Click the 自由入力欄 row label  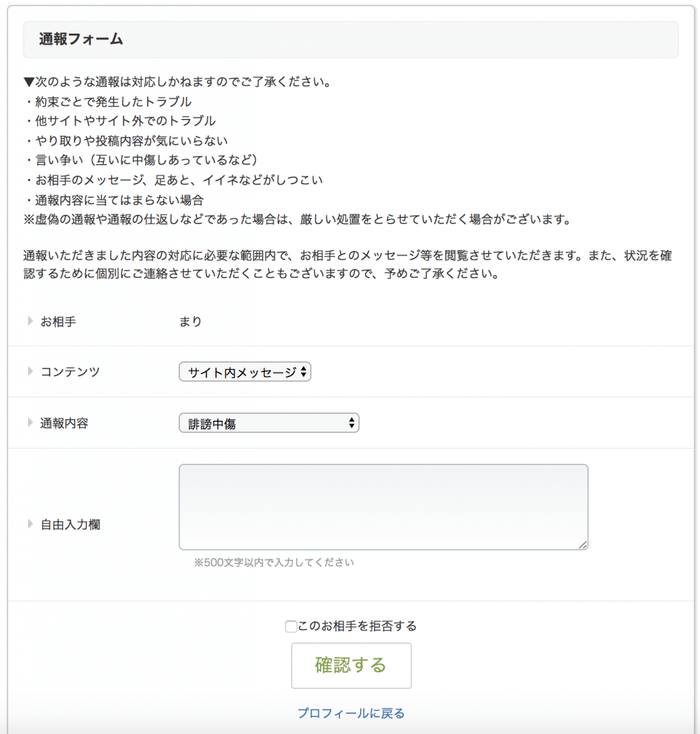(70, 525)
